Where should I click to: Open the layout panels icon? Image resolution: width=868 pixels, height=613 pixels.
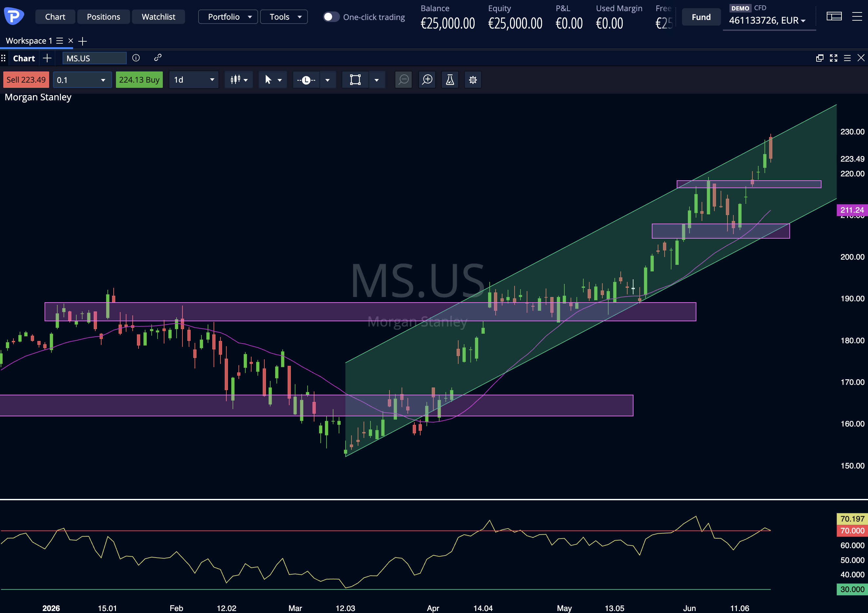tap(834, 16)
